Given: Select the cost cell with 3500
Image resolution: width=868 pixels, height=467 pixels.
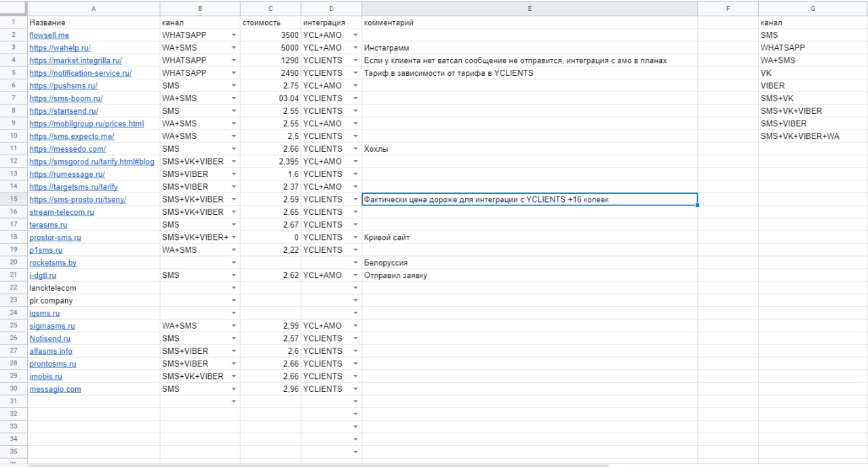Looking at the screenshot, I should click(271, 35).
